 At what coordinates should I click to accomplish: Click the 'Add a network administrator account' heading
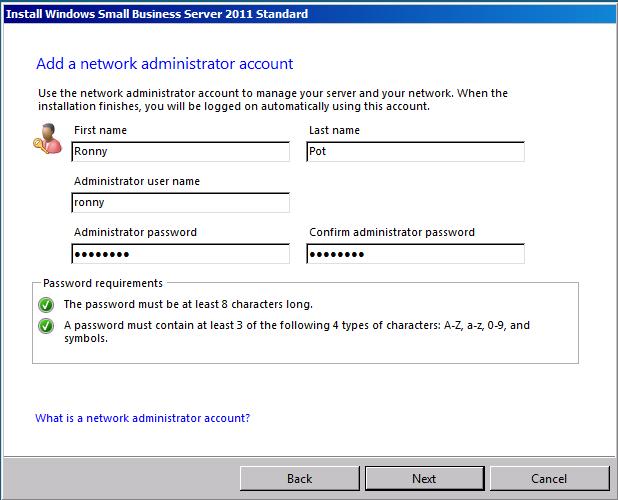tap(165, 64)
